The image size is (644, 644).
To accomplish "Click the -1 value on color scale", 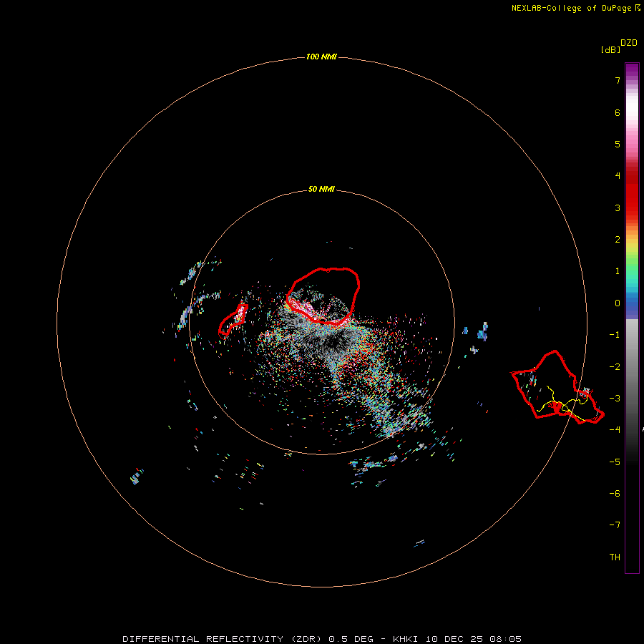I will [x=615, y=335].
